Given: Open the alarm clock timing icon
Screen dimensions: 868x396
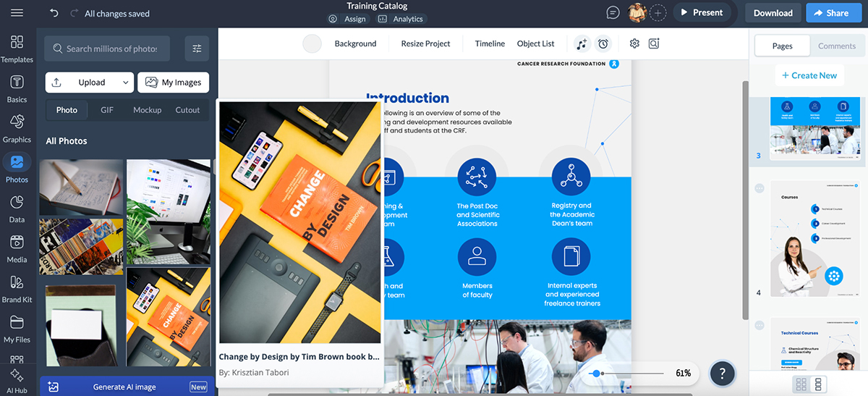Looking at the screenshot, I should click(x=603, y=43).
